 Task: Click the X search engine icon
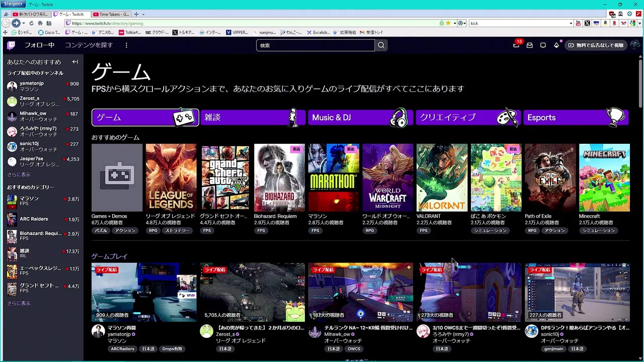(587, 23)
